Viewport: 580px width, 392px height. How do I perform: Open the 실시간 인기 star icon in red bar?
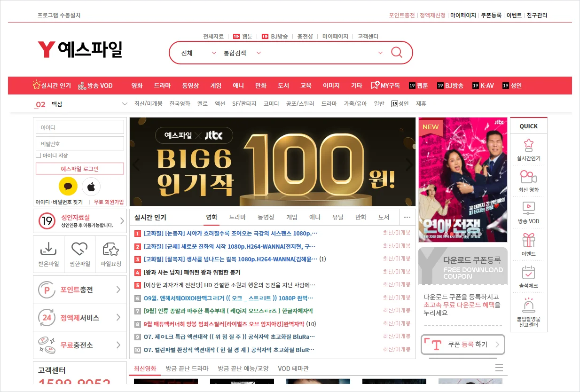[x=37, y=85]
